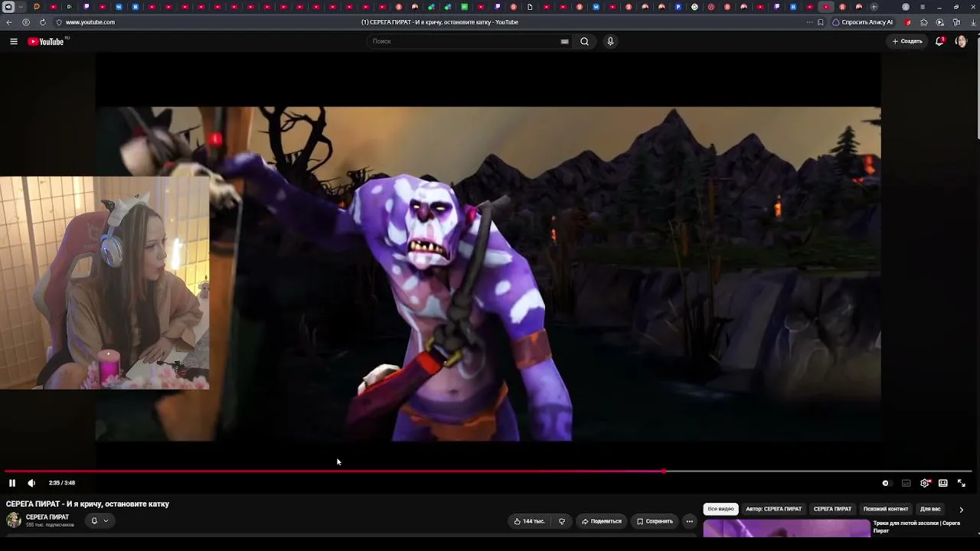Start voice search with microphone
980x551 pixels.
[610, 41]
